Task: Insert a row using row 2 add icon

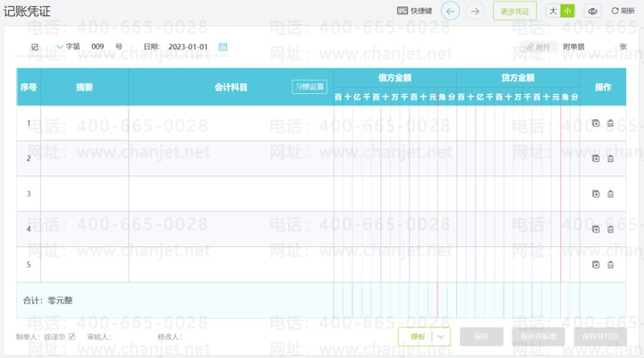Action: coord(596,158)
